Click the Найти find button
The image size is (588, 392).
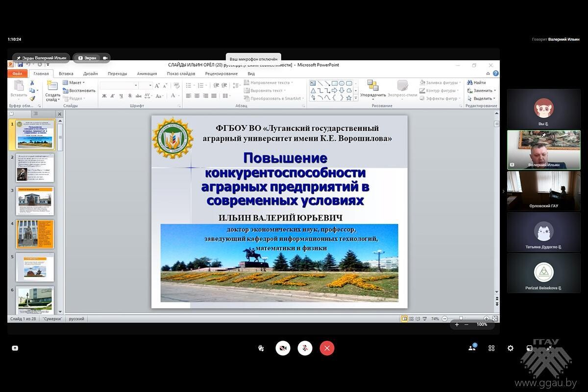click(476, 83)
